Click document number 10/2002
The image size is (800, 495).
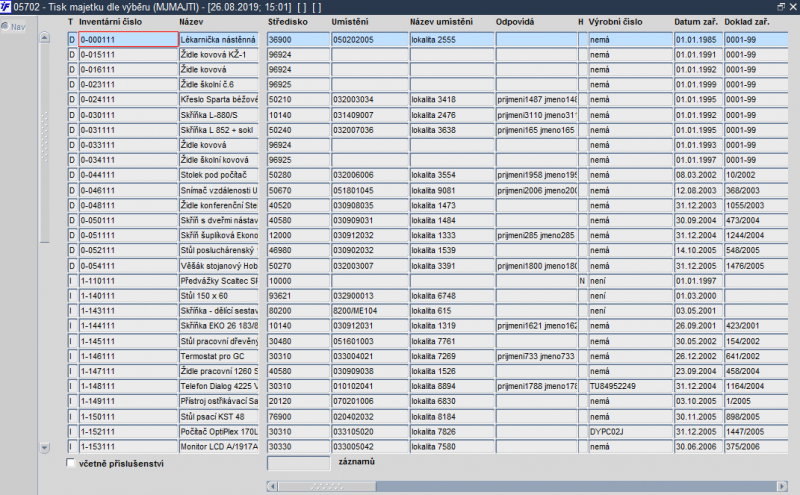(756, 175)
